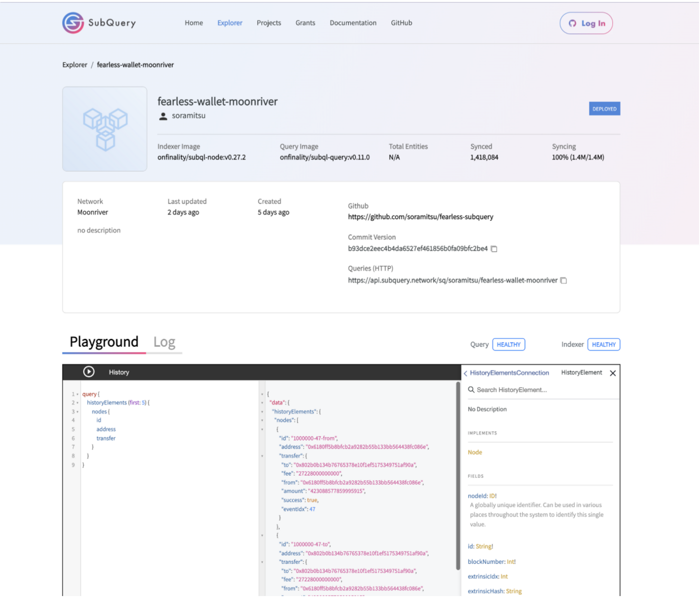Open the Explorer nav item

230,23
